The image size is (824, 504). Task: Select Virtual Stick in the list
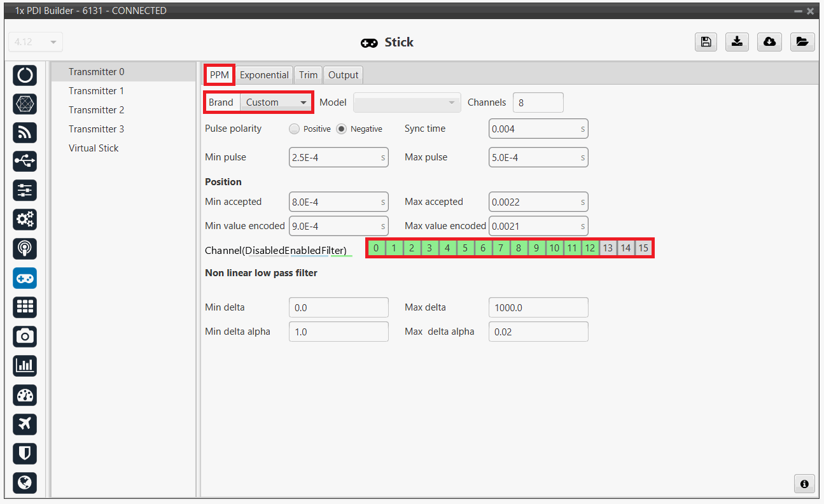coord(94,148)
